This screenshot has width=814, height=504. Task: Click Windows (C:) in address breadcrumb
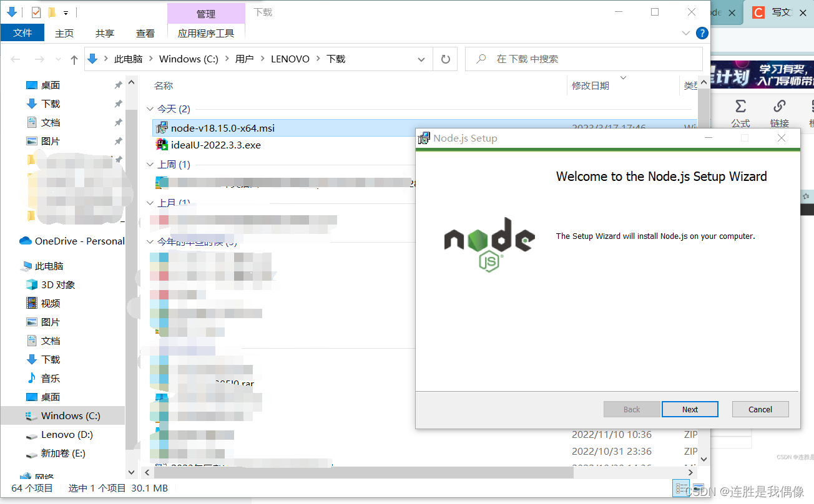point(189,59)
